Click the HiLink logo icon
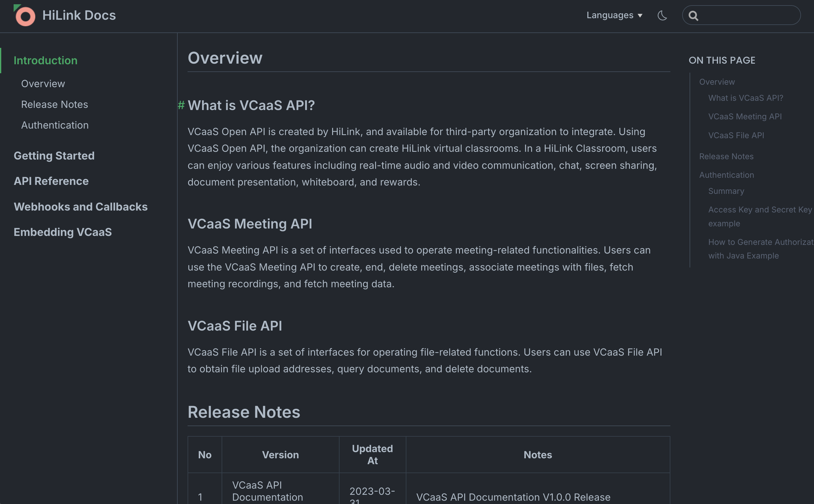Image resolution: width=814 pixels, height=504 pixels. click(x=25, y=15)
